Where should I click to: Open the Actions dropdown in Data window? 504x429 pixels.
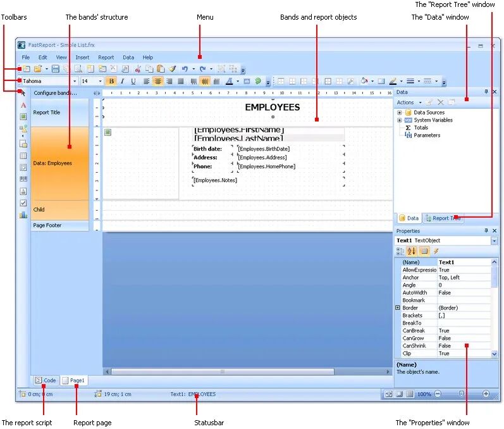(409, 103)
